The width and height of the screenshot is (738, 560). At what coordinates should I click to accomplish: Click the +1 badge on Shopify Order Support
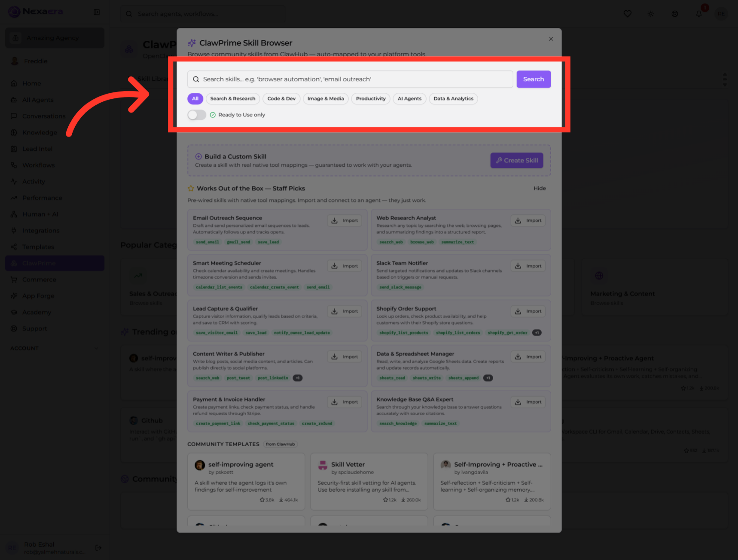click(537, 333)
